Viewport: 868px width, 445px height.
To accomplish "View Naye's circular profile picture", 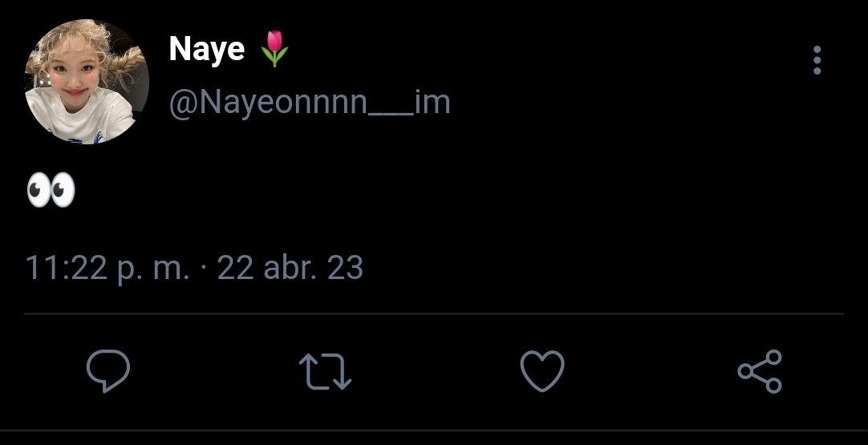I will (x=87, y=82).
